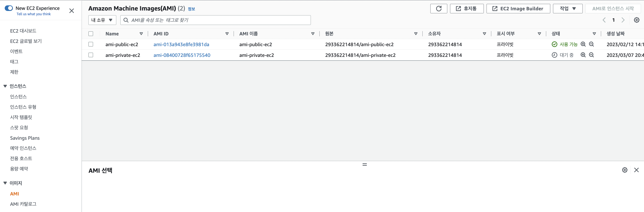The image size is (644, 212).
Task: Open 예약 인스턴스 page
Action: point(23,148)
